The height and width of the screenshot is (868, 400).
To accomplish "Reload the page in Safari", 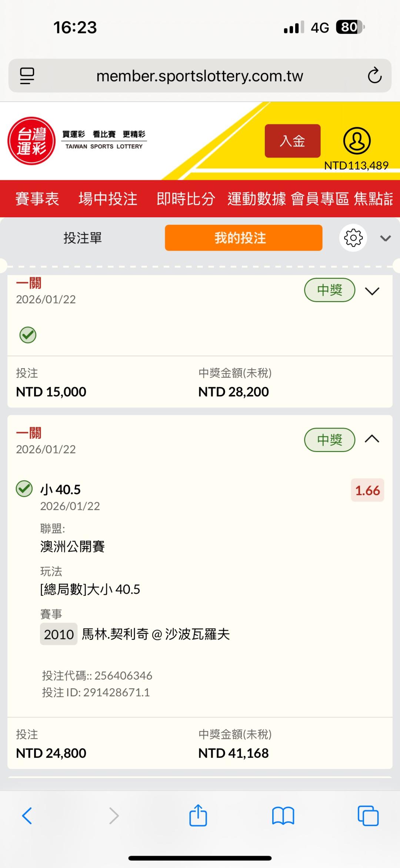I will pyautogui.click(x=374, y=75).
